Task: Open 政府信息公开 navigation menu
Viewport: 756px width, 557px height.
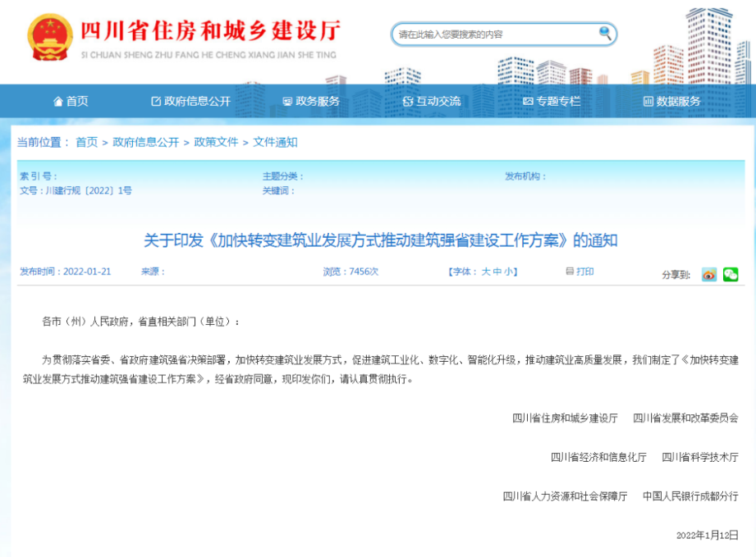Action: [x=190, y=102]
